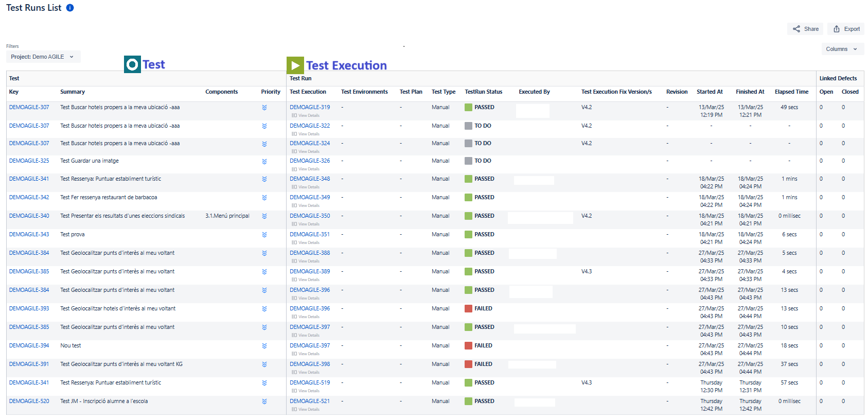Click priority icon in DEMOAGILE-348 execution row
The image size is (868, 419).
pos(264,179)
